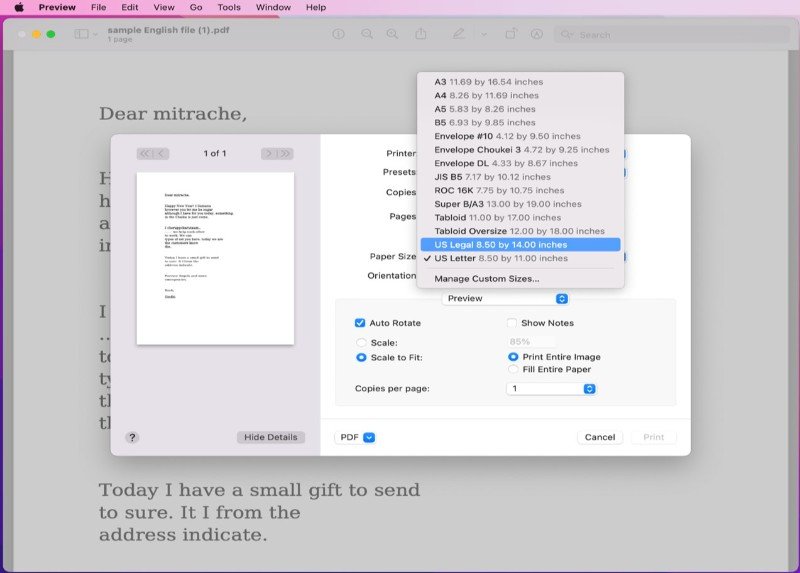
Task: Click the Rotate icon in toolbar
Action: (511, 34)
